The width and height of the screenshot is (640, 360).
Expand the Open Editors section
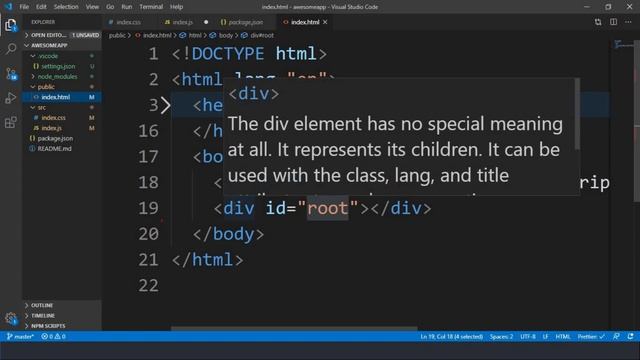[61, 35]
